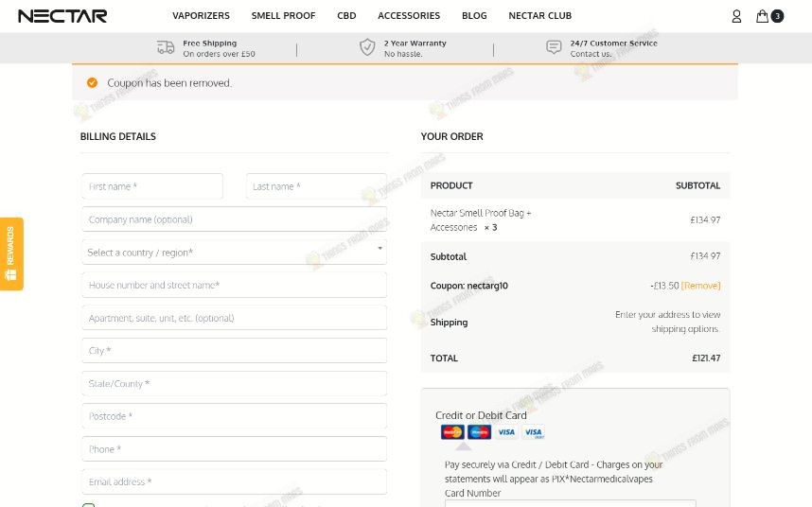Click the Coupon: nectarg10 label
812x507 pixels.
tap(469, 286)
